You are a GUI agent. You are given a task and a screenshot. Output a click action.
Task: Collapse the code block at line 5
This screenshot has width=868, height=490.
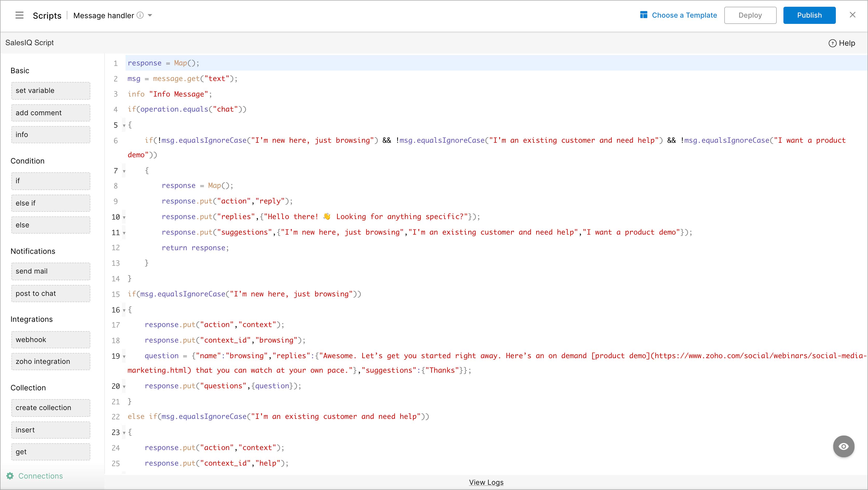[124, 126]
